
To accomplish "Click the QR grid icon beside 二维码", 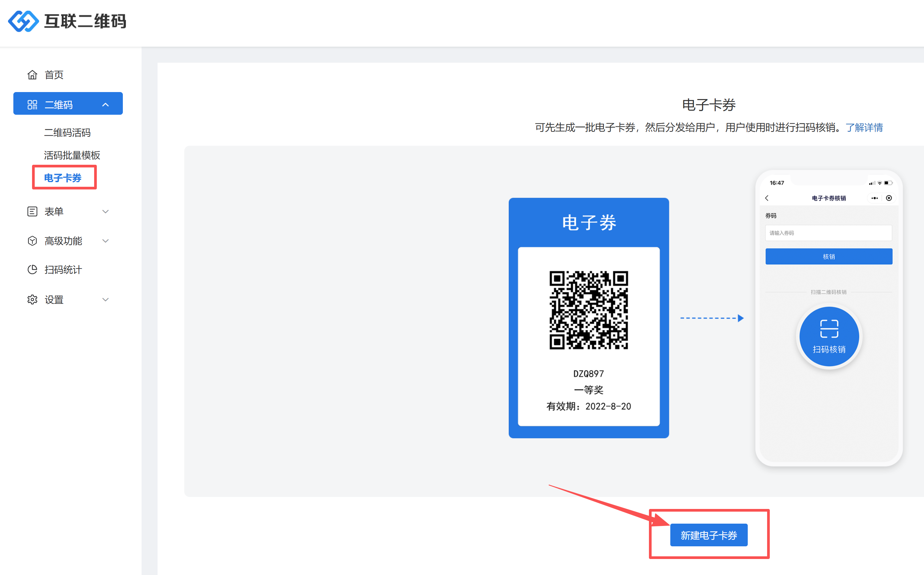I will (x=32, y=105).
